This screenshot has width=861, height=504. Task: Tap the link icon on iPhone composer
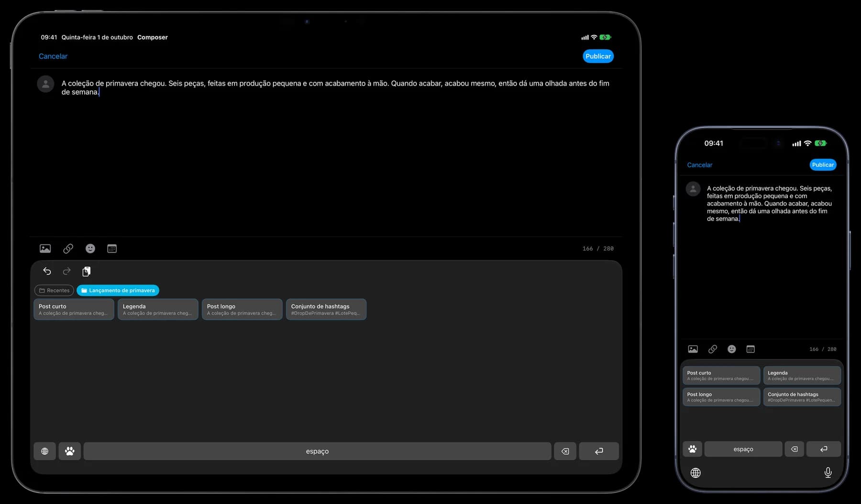[x=712, y=349]
